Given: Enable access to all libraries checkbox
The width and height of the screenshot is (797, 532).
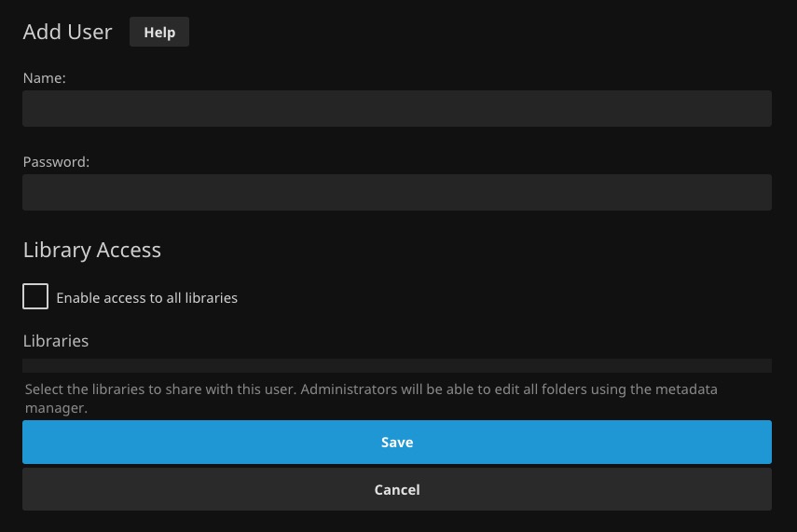Looking at the screenshot, I should (35, 296).
